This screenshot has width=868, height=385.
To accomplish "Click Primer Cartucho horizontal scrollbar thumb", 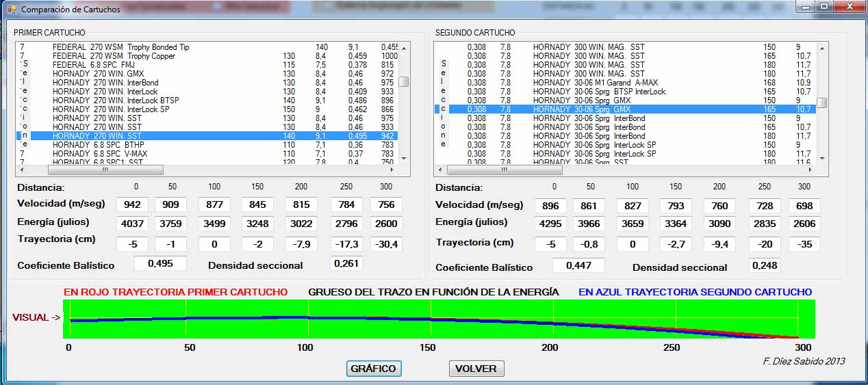I will point(105,170).
